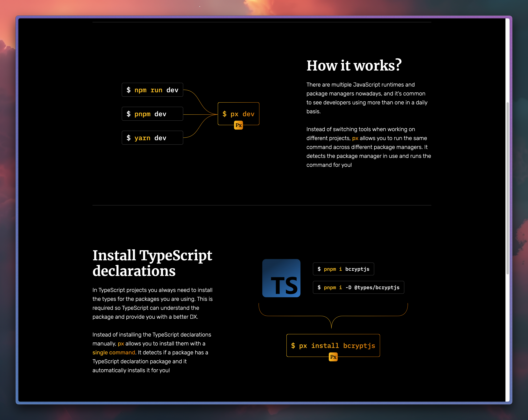The image size is (528, 420).
Task: Click the "Install TypeScript declarations" heading
Action: [x=152, y=263]
